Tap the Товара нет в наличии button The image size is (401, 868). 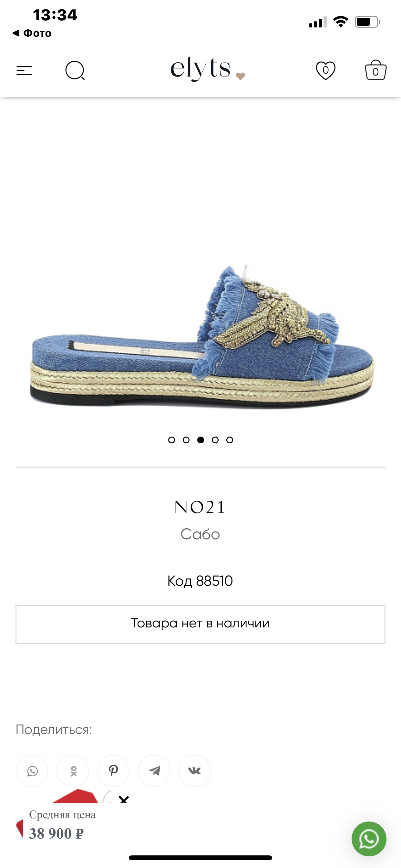200,625
